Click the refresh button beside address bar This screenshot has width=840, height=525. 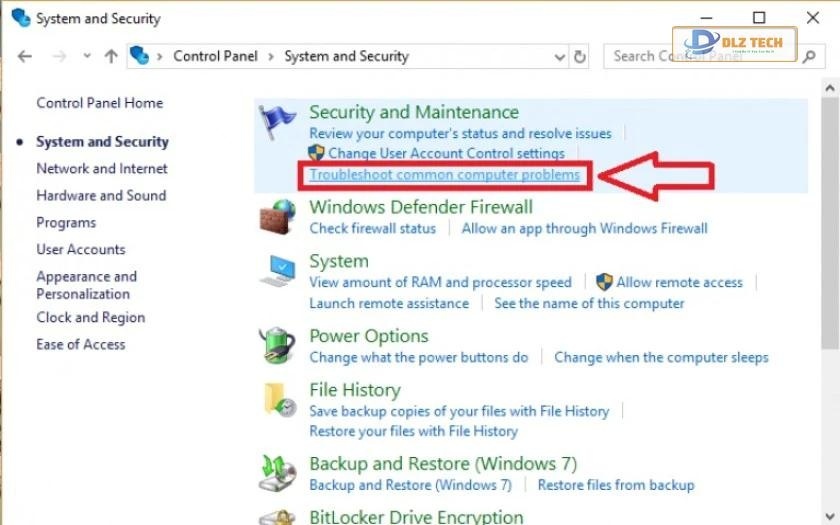click(580, 56)
